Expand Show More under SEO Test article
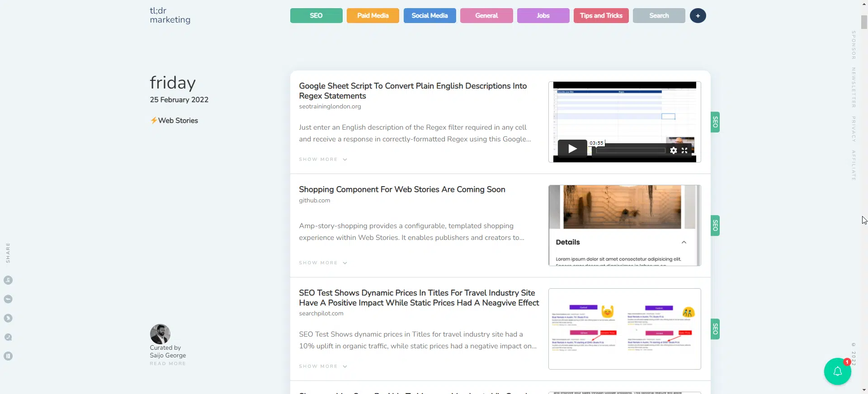The width and height of the screenshot is (868, 394). click(323, 366)
